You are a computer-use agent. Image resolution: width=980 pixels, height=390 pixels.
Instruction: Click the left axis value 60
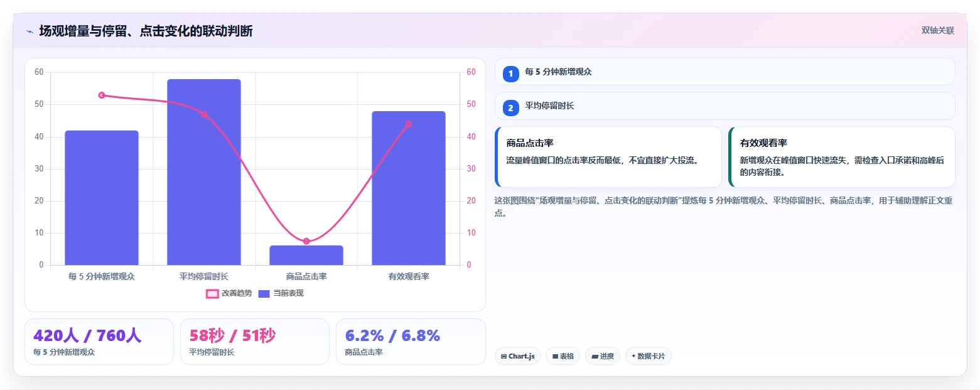tap(39, 72)
